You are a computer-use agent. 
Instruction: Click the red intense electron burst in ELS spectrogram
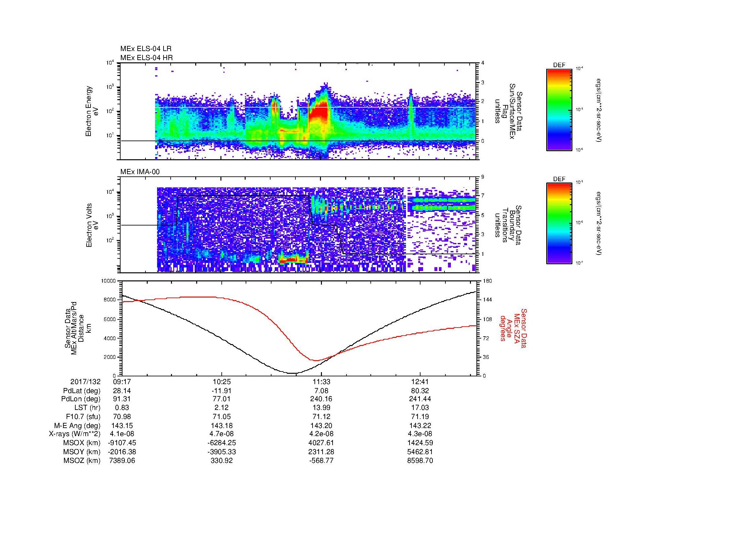319,112
